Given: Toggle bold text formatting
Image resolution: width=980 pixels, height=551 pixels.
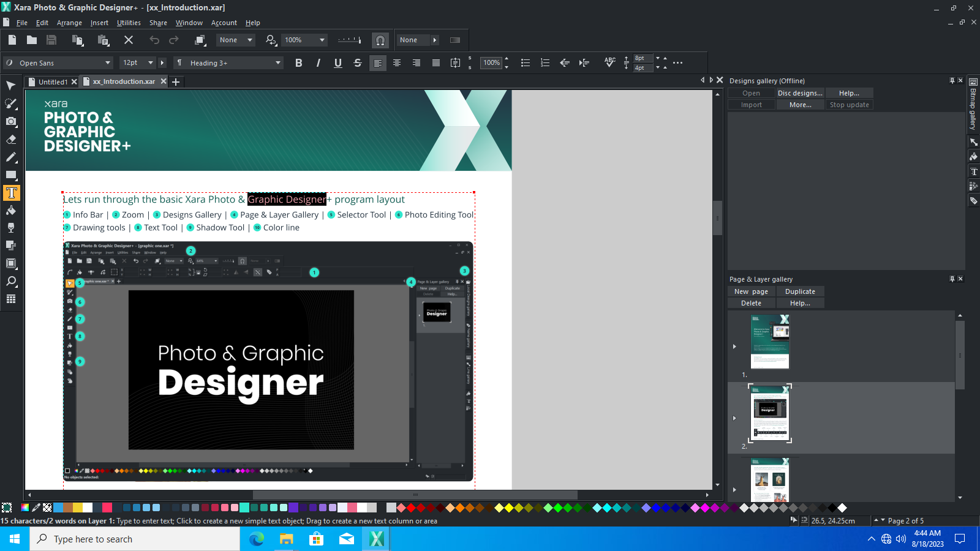Looking at the screenshot, I should 299,63.
